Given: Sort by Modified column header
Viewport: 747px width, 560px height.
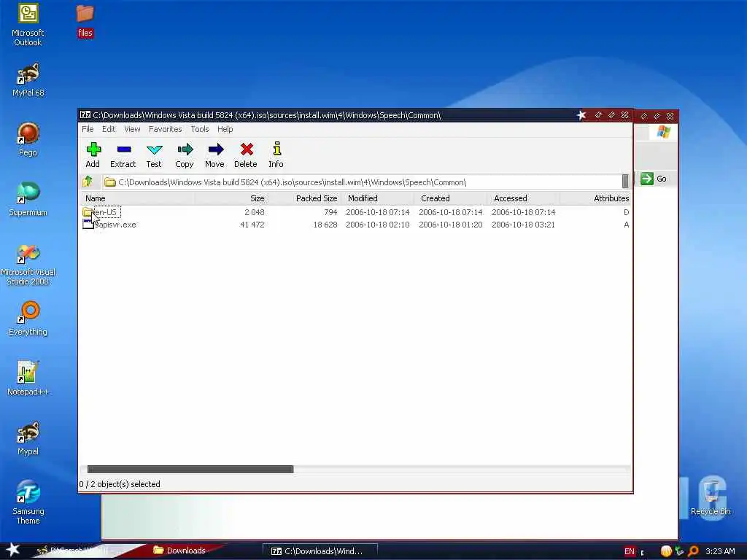Looking at the screenshot, I should pyautogui.click(x=377, y=198).
